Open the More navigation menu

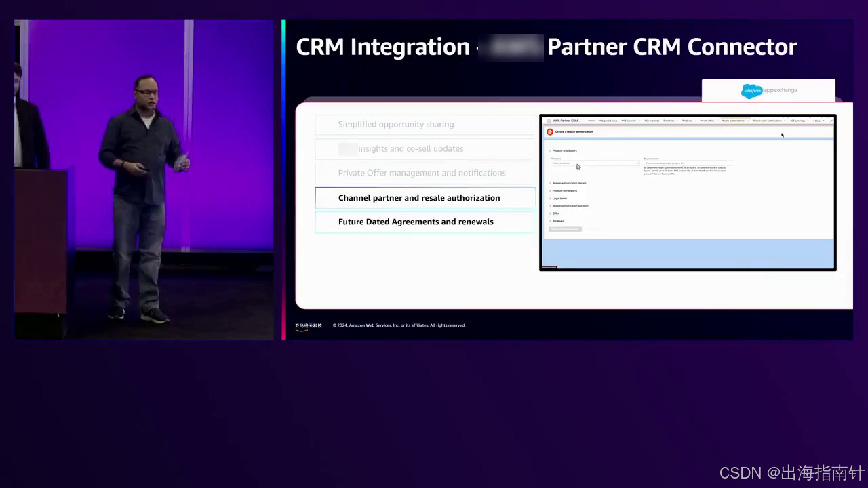point(820,121)
